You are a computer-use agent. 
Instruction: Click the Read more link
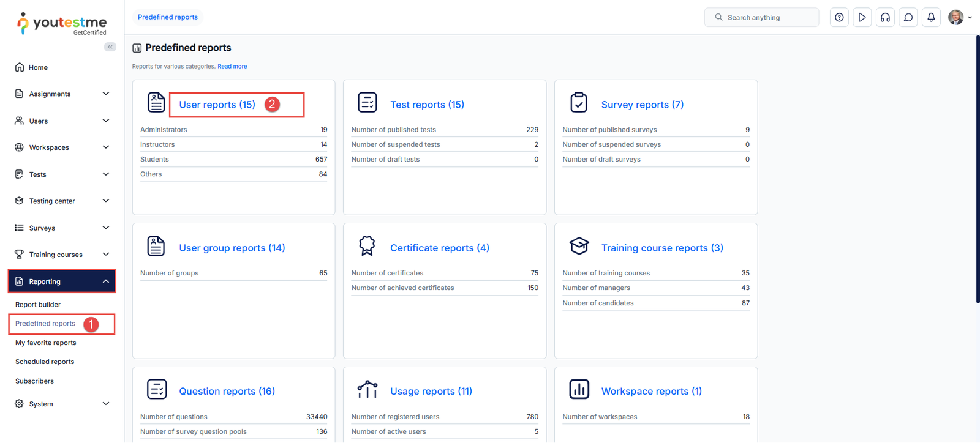point(232,67)
